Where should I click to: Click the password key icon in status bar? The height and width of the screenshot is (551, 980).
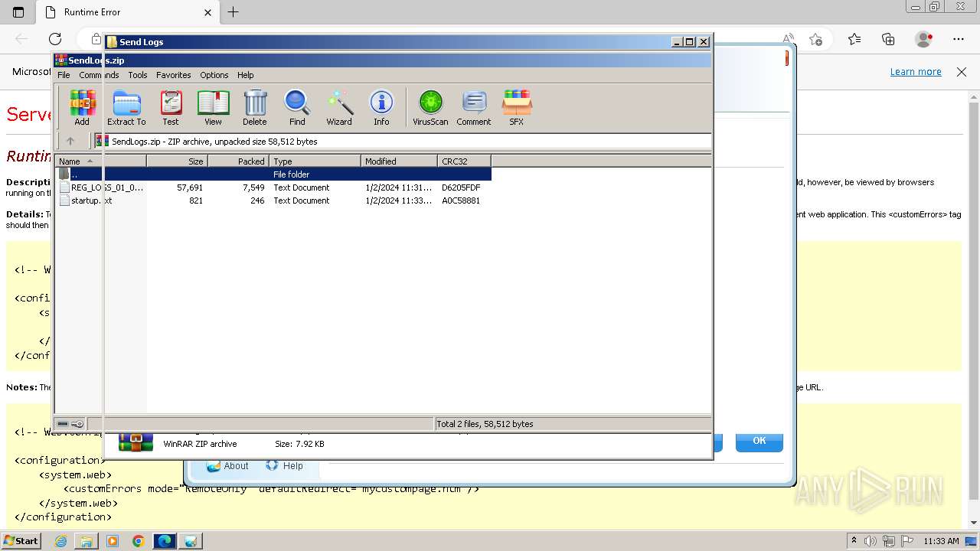click(77, 424)
